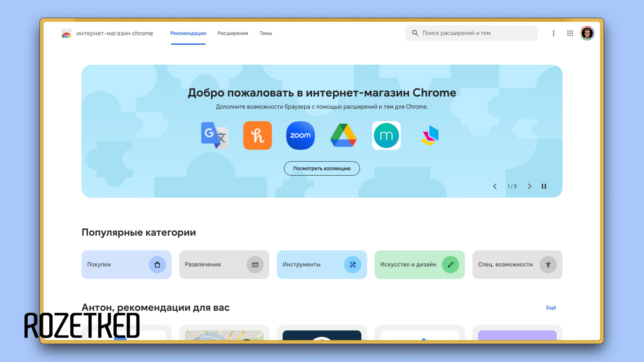Click the green paintbrush icon
Image resolution: width=644 pixels, height=362 pixels.
coord(450,264)
